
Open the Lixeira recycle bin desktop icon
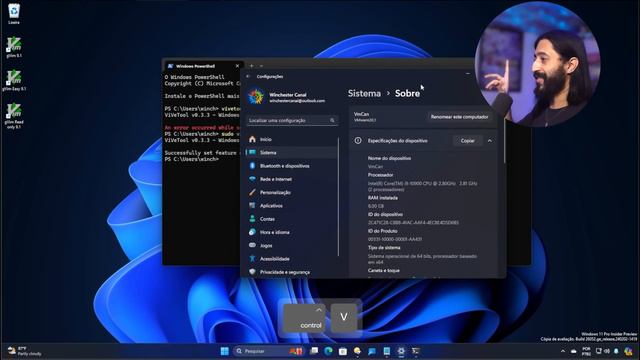tap(14, 13)
